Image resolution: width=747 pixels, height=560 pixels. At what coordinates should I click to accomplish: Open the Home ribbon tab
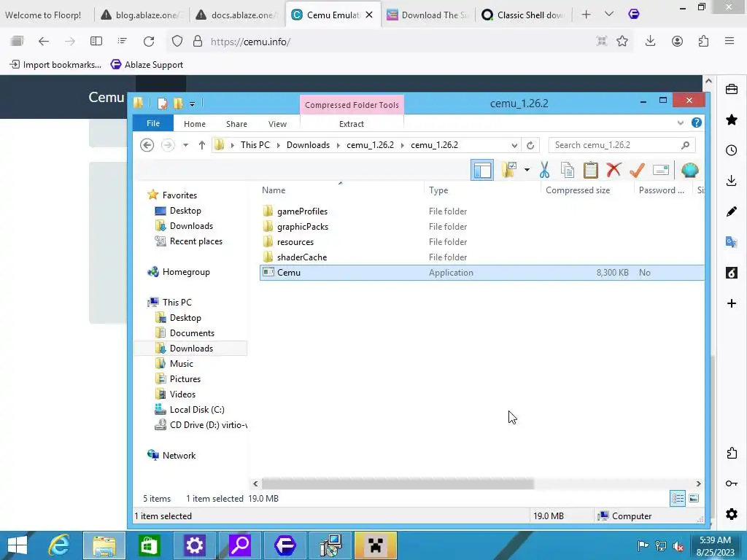(195, 124)
